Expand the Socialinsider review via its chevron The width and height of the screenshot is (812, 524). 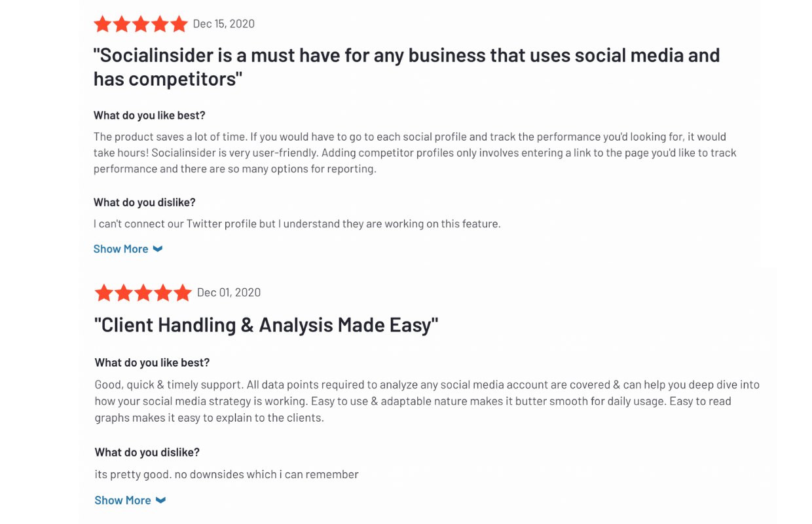(158, 249)
